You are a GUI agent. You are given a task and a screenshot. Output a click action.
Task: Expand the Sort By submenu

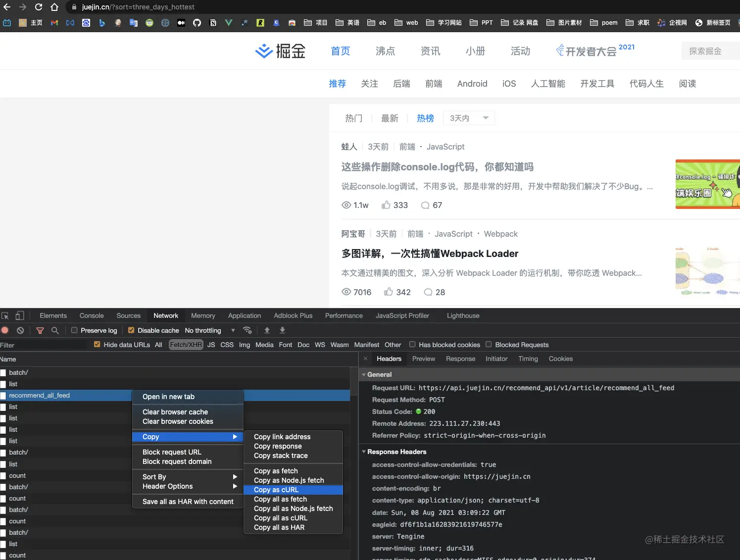[x=188, y=477]
